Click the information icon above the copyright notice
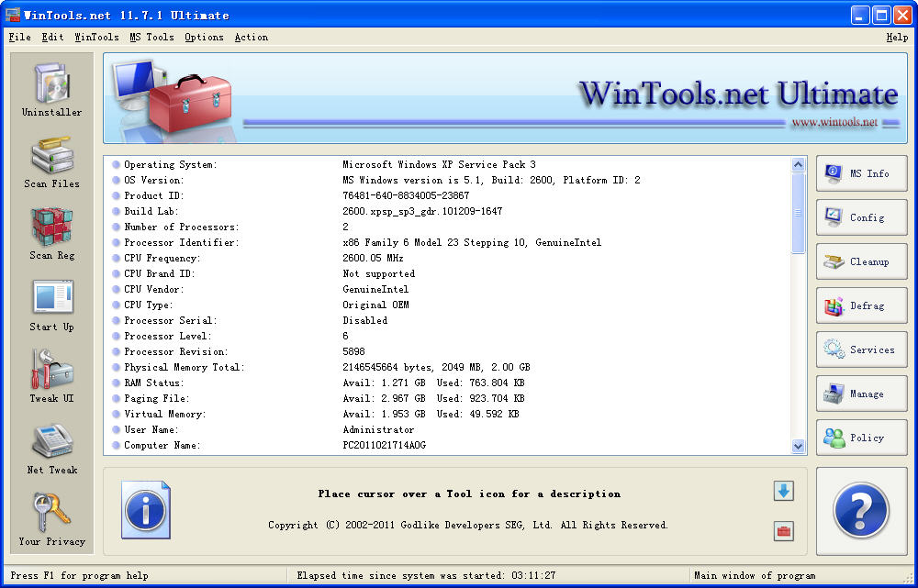Image resolution: width=918 pixels, height=588 pixels. click(x=146, y=510)
